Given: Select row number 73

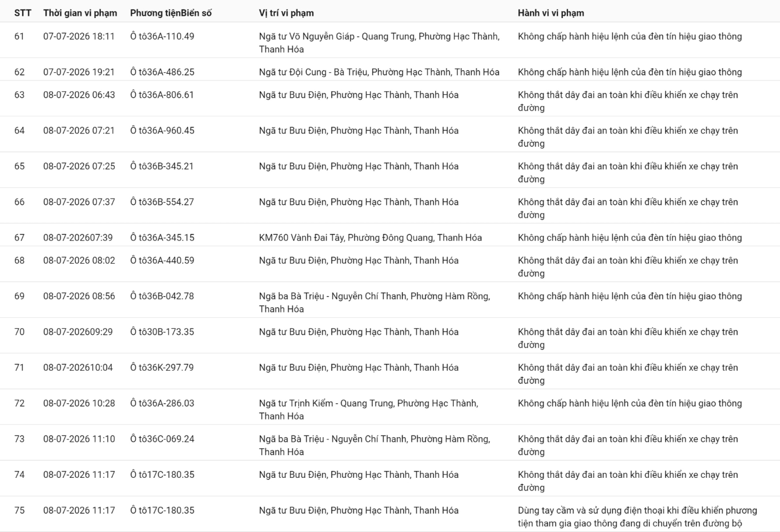Looking at the screenshot, I should [x=19, y=439].
